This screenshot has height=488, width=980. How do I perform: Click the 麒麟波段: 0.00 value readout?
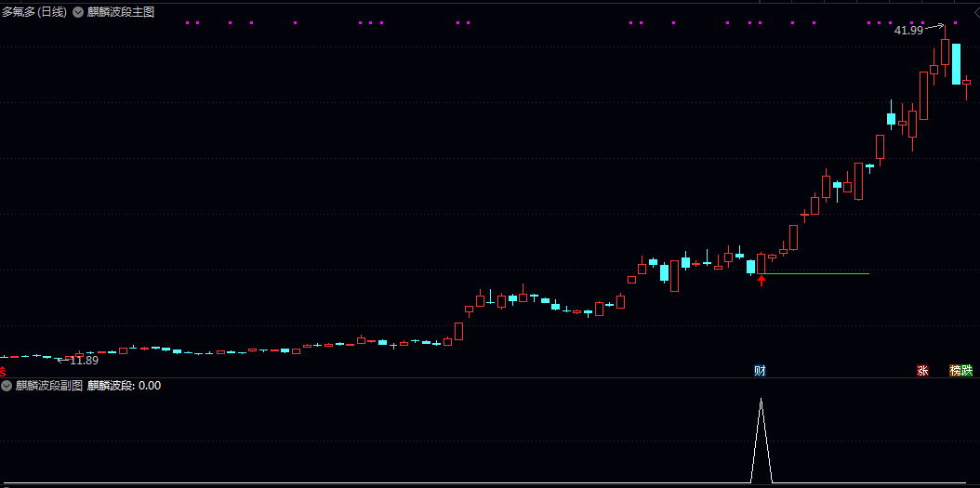pos(124,386)
